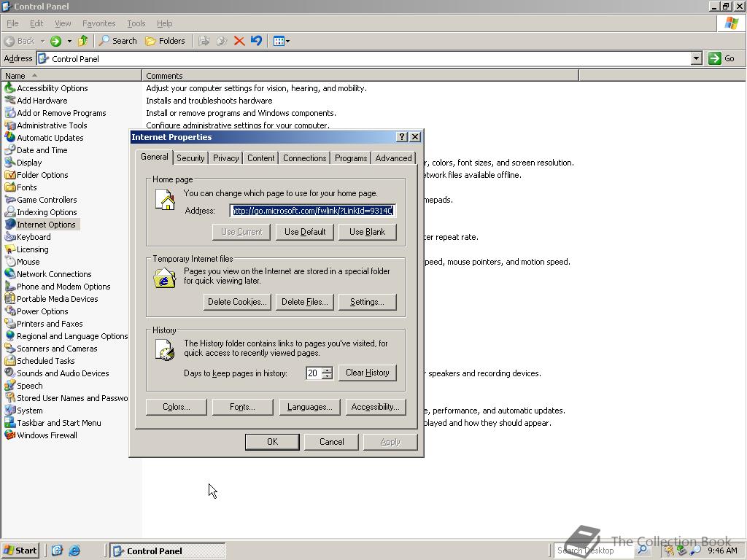Open the Edit menu
The image size is (747, 560).
[x=36, y=23]
